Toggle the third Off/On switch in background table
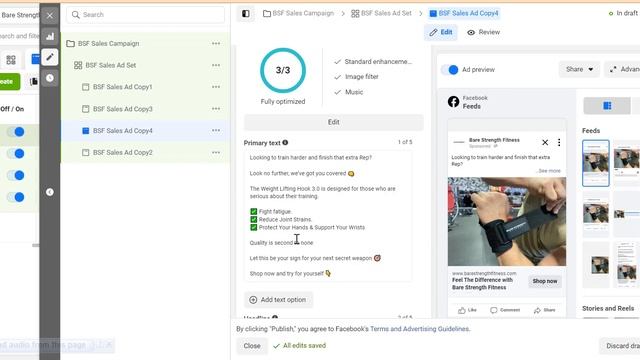The height and width of the screenshot is (360, 640). point(16,176)
